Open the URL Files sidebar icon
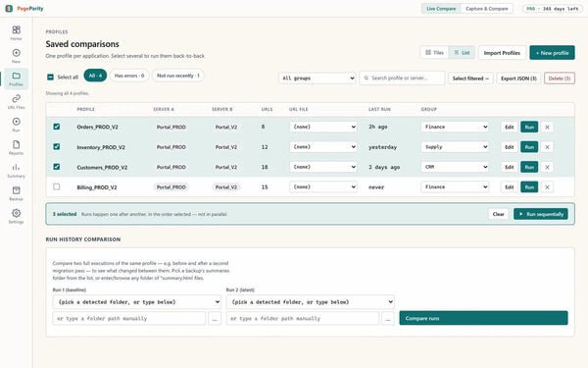The height and width of the screenshot is (368, 588). pyautogui.click(x=16, y=102)
